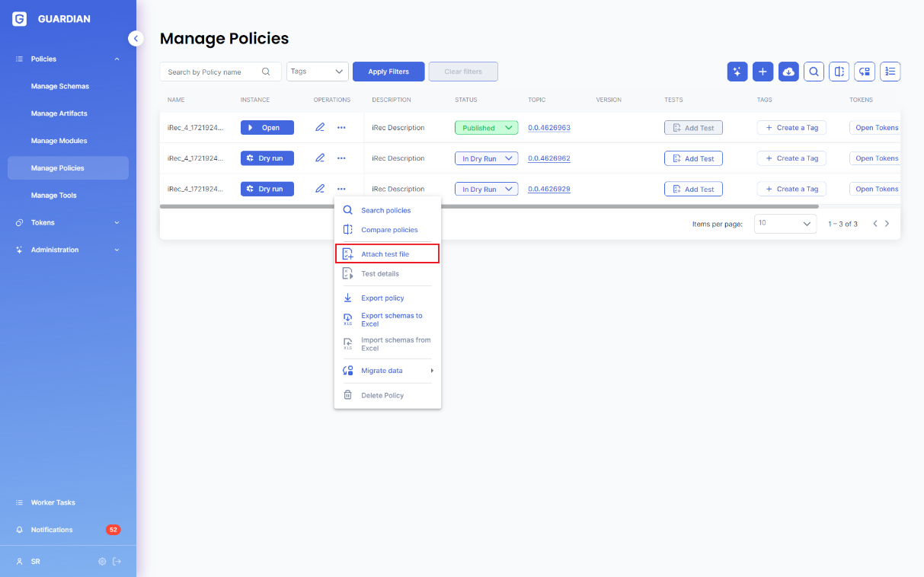Open the settings gear beside SR
Image resolution: width=924 pixels, height=577 pixels.
102,562
